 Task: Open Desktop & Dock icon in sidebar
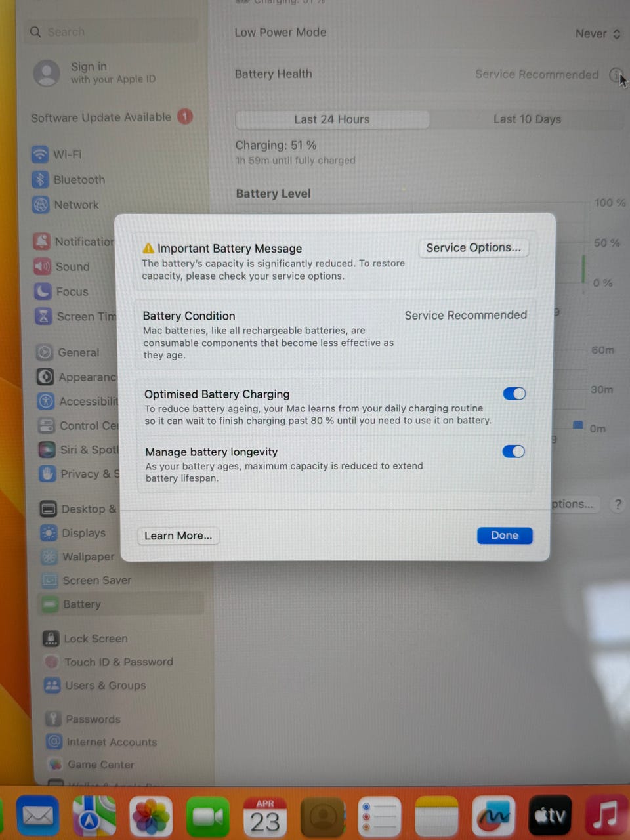click(49, 509)
